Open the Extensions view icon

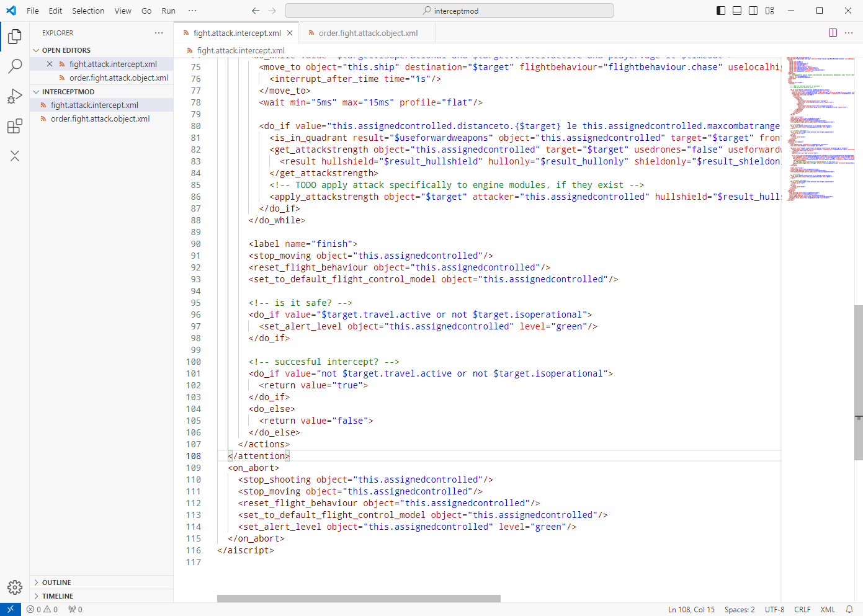[x=15, y=126]
